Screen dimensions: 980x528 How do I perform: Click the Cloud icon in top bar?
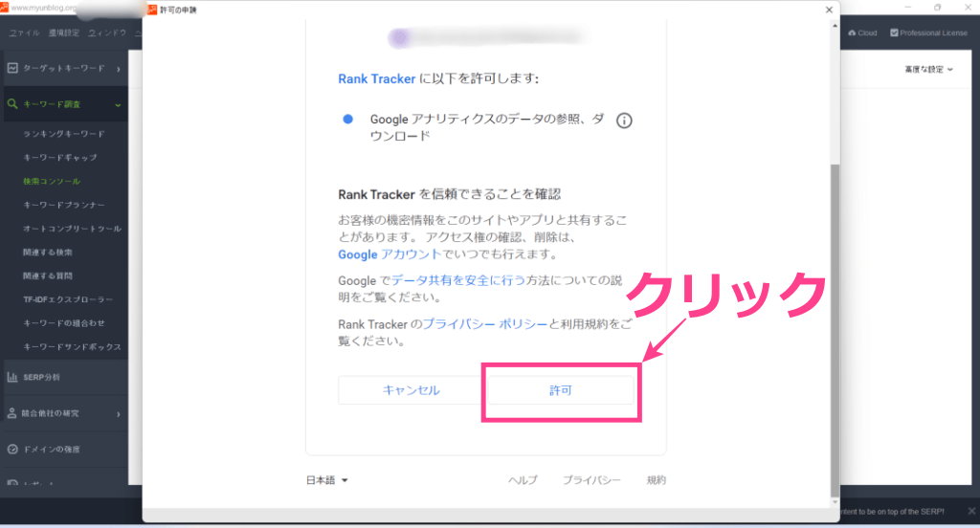[852, 33]
